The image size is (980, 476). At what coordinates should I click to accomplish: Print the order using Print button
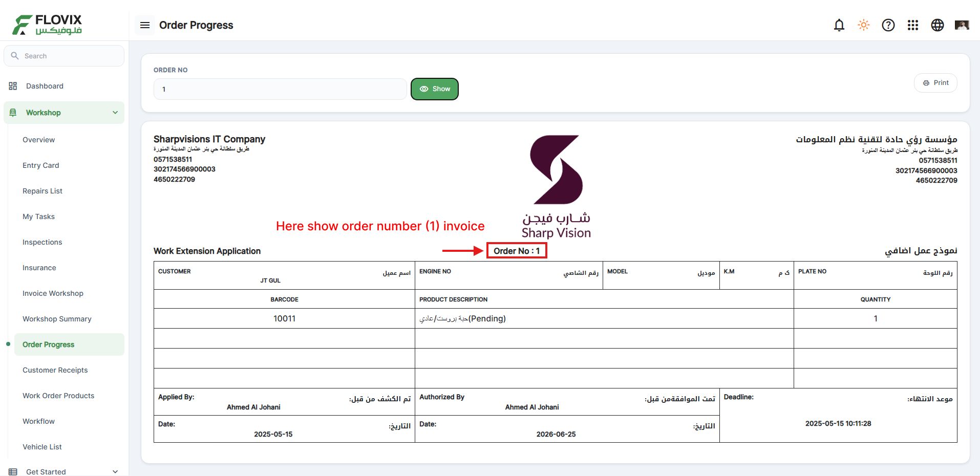tap(935, 83)
